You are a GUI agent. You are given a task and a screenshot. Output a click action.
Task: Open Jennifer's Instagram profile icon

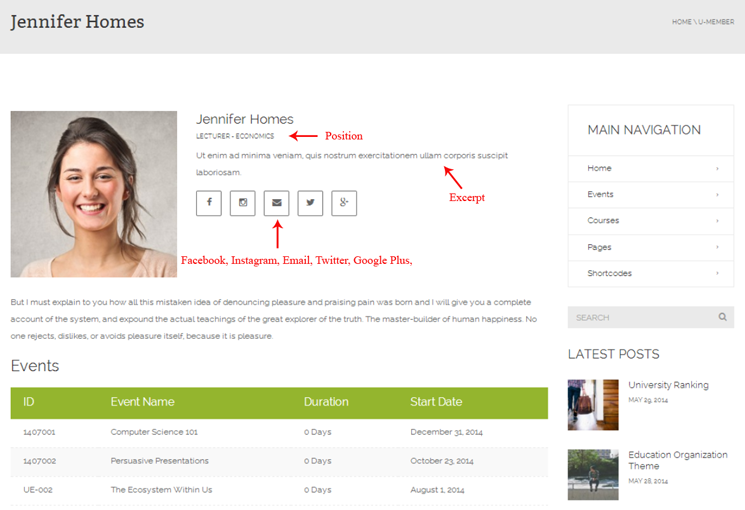(x=243, y=203)
